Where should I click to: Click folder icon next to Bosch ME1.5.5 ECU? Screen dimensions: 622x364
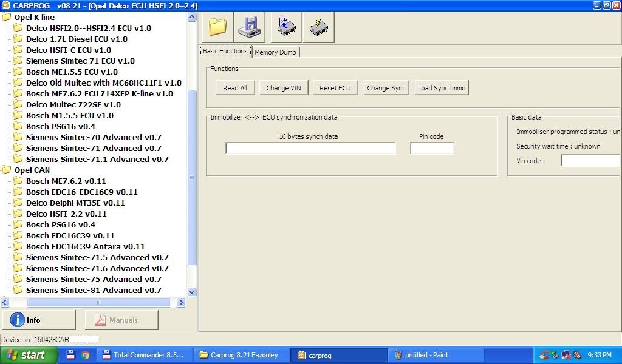18,72
